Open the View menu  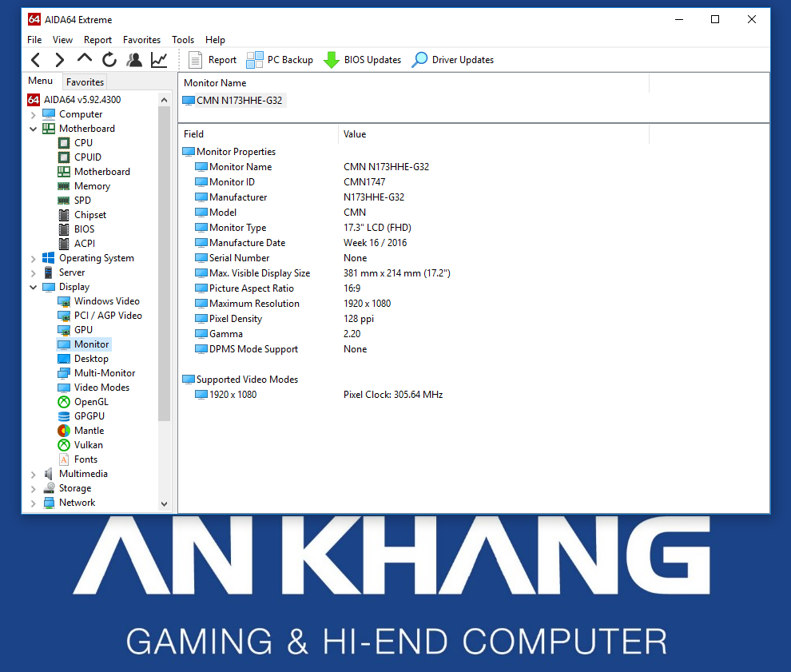pos(62,40)
